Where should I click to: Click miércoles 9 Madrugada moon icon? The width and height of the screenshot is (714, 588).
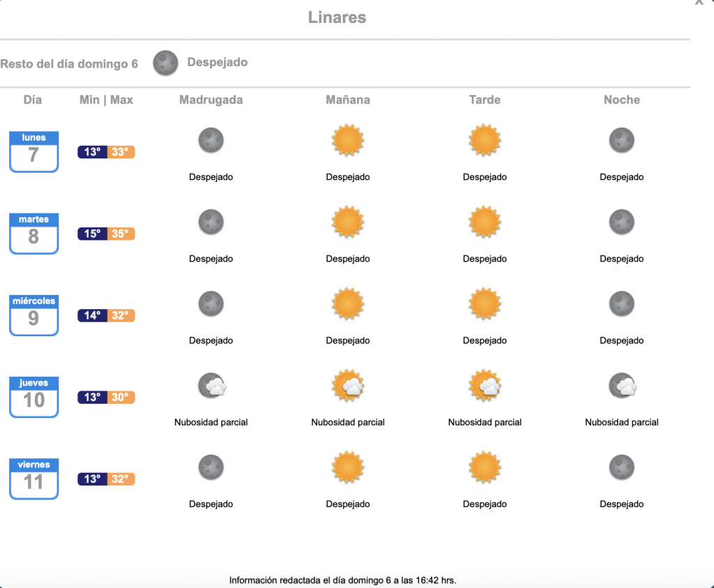tap(211, 304)
